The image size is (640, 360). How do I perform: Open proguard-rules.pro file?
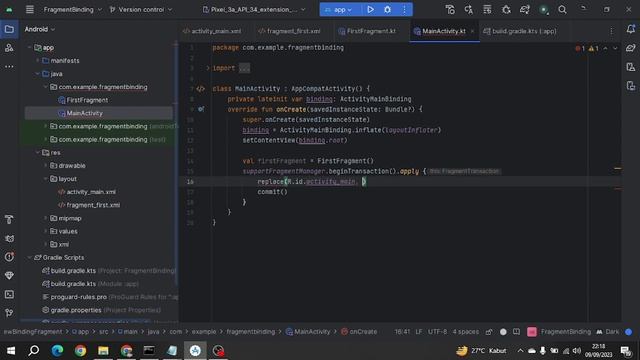(x=78, y=297)
